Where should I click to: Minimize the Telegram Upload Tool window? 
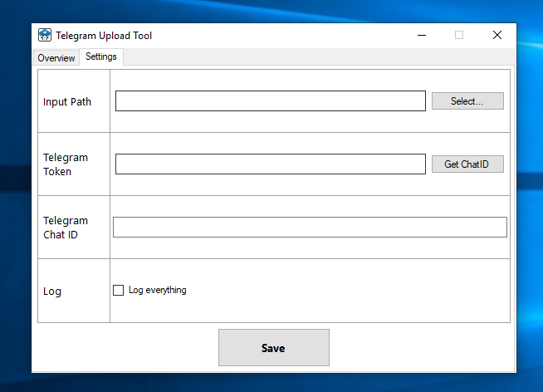(x=422, y=36)
